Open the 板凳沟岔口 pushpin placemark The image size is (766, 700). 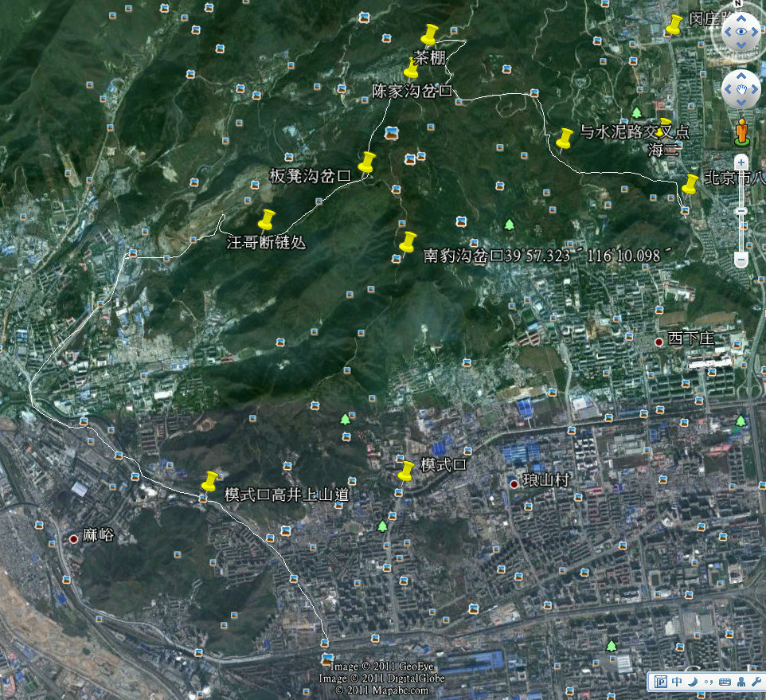[x=366, y=162]
